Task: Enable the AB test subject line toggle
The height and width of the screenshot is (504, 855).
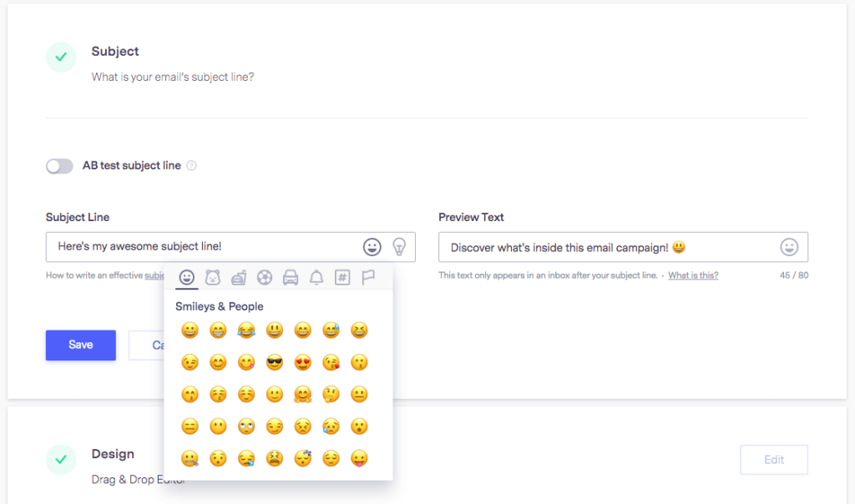Action: click(59, 166)
